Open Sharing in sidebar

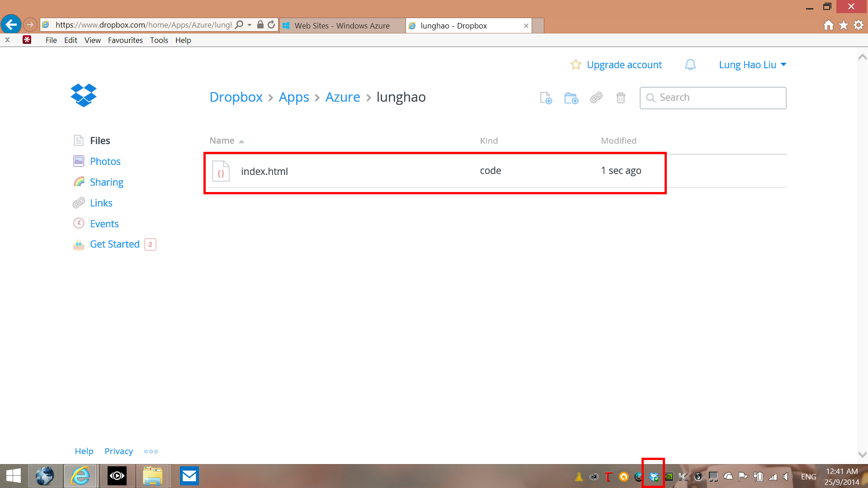click(x=106, y=182)
